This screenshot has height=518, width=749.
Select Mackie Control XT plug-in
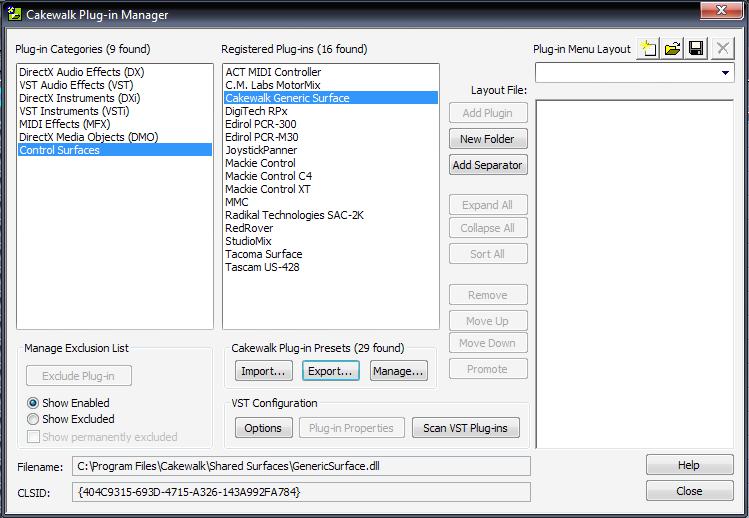click(331, 189)
